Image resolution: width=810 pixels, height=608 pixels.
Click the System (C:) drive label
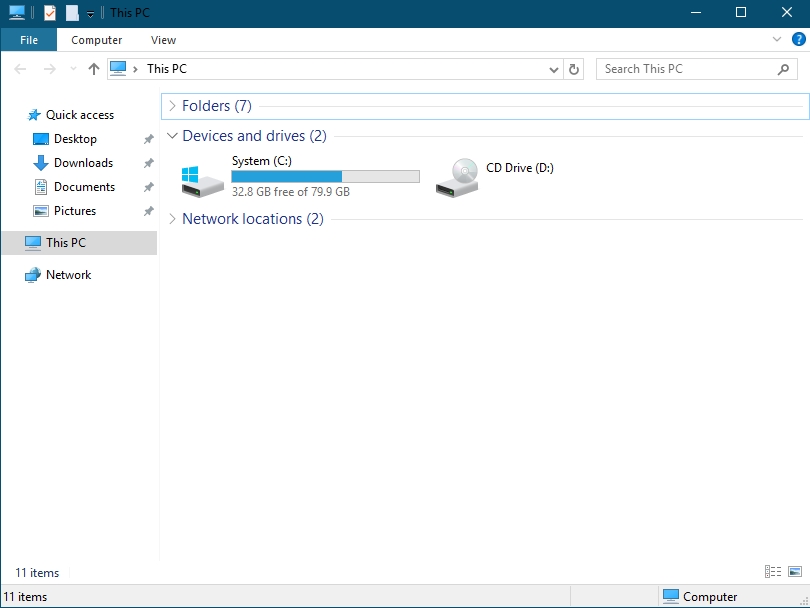tap(262, 161)
